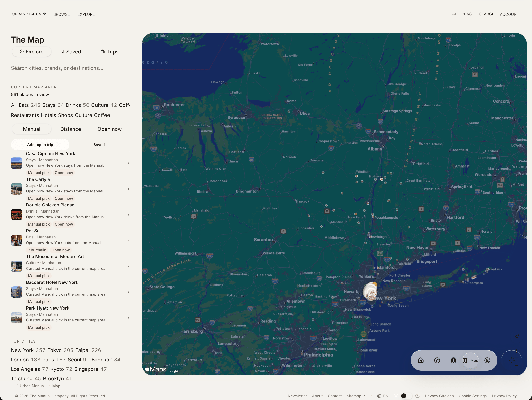Center map on my location arrow
This screenshot has height=400, width=532.
point(517,336)
